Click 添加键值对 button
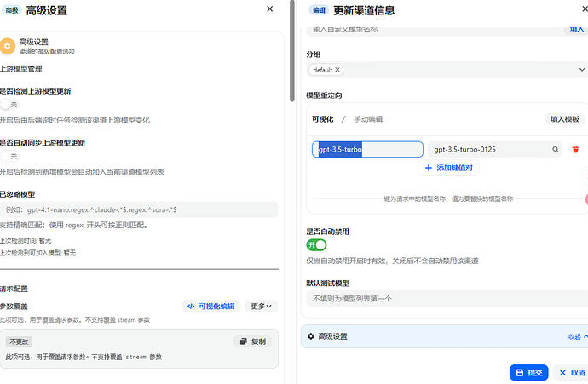The image size is (588, 384). pos(448,168)
